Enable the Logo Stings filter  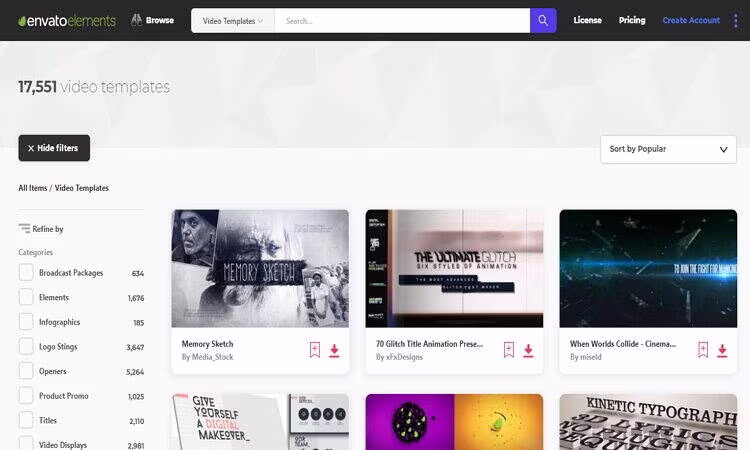(x=26, y=346)
